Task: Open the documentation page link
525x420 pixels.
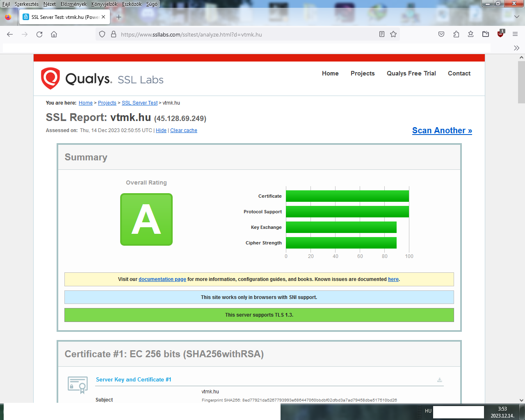Action: 162,279
